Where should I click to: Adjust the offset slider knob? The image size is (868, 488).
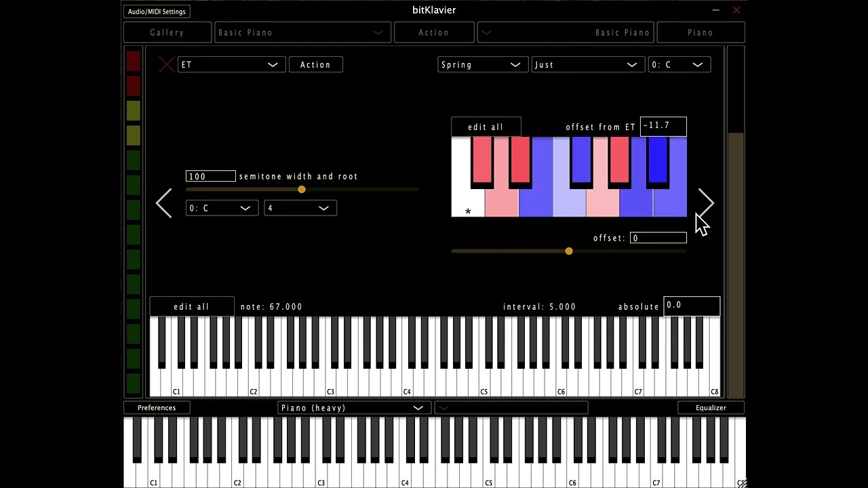[569, 251]
